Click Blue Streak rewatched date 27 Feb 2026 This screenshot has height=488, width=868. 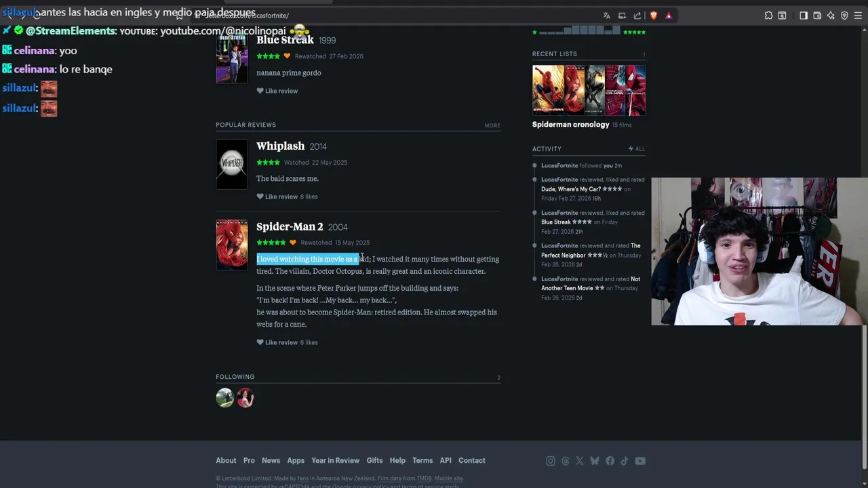pyautogui.click(x=346, y=56)
